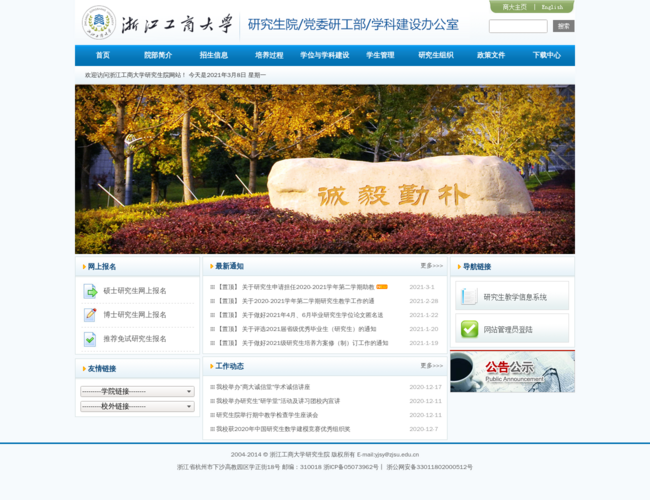Click date 2020-12-17 in work news

click(426, 387)
